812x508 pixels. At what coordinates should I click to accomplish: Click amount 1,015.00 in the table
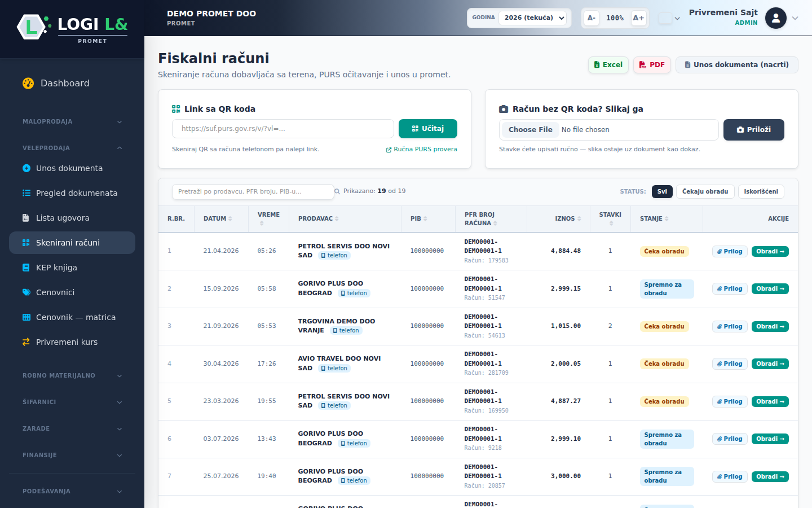[566, 326]
